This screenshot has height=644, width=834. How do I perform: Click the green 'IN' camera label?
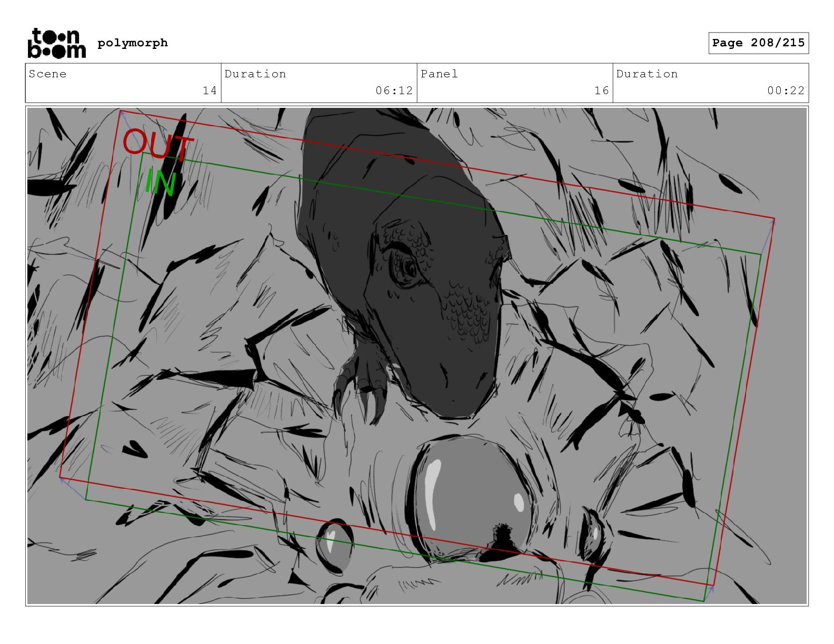tap(160, 182)
